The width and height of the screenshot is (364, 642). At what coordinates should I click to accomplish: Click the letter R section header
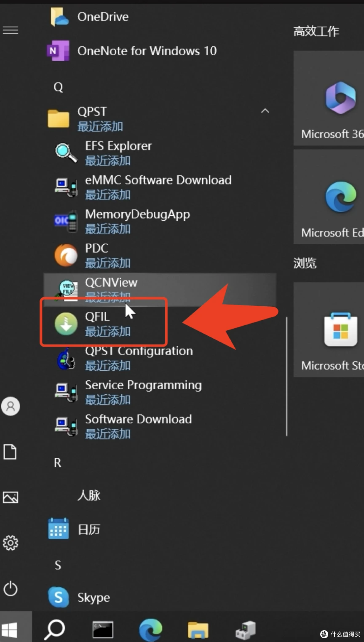(58, 463)
